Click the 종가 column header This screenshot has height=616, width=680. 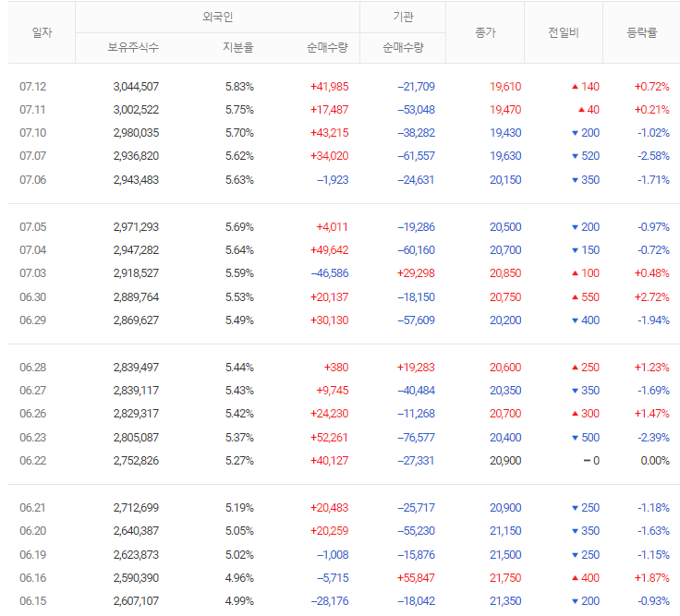pyautogui.click(x=485, y=32)
